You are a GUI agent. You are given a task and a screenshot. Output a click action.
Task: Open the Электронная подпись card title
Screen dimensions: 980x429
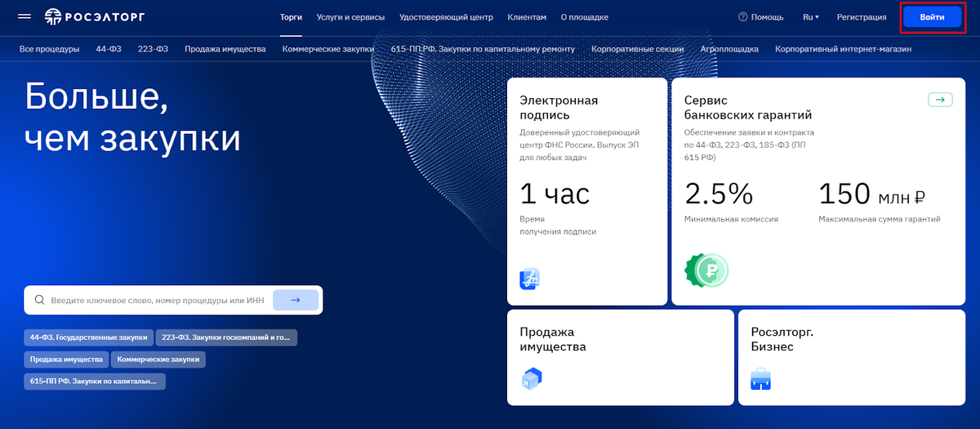559,108
